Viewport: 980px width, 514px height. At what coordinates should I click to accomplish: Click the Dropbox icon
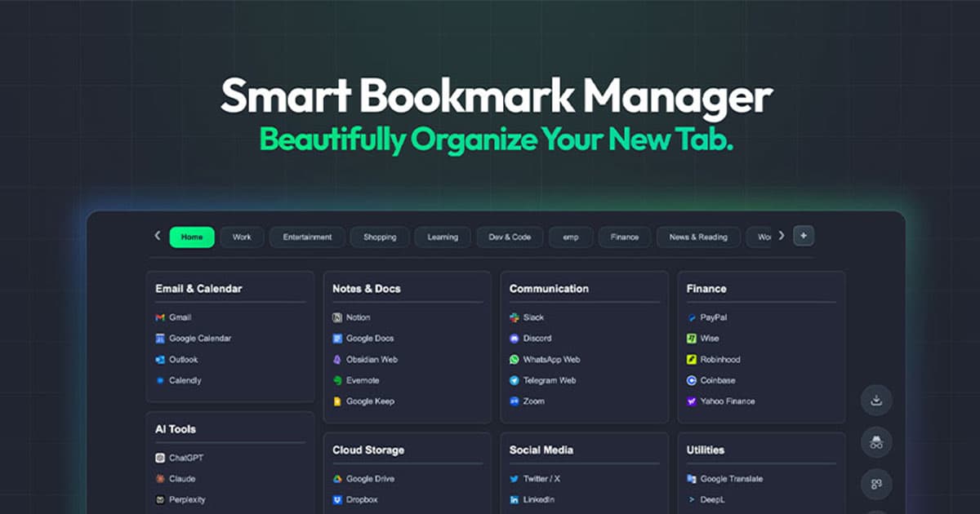[x=337, y=500]
